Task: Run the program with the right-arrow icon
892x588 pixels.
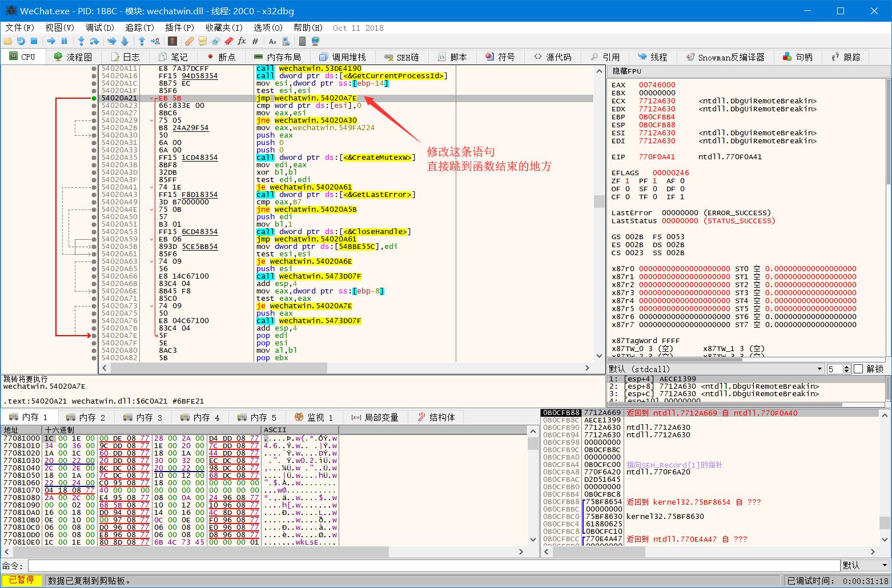Action: click(51, 41)
